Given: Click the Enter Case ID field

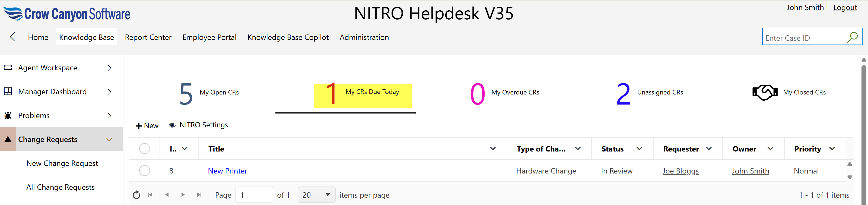Looking at the screenshot, I should pos(804,38).
